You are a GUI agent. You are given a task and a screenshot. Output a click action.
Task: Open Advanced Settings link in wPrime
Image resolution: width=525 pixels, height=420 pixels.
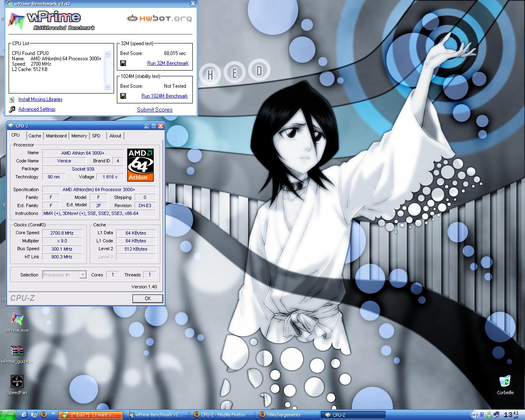[x=37, y=109]
